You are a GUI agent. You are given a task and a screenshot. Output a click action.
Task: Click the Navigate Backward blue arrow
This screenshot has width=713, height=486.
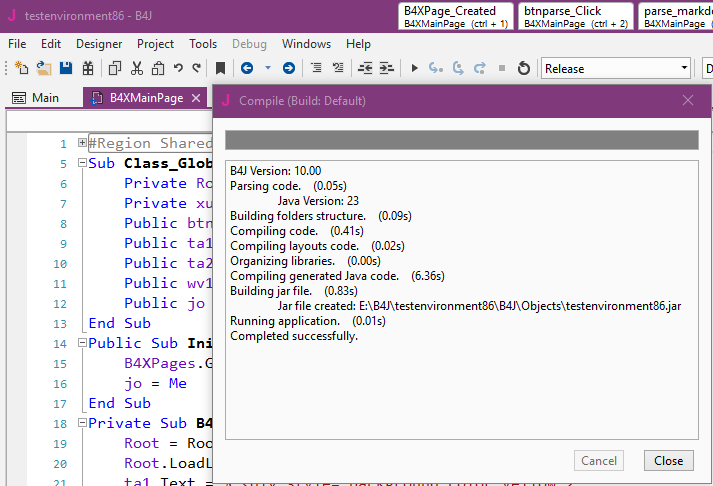coord(247,68)
